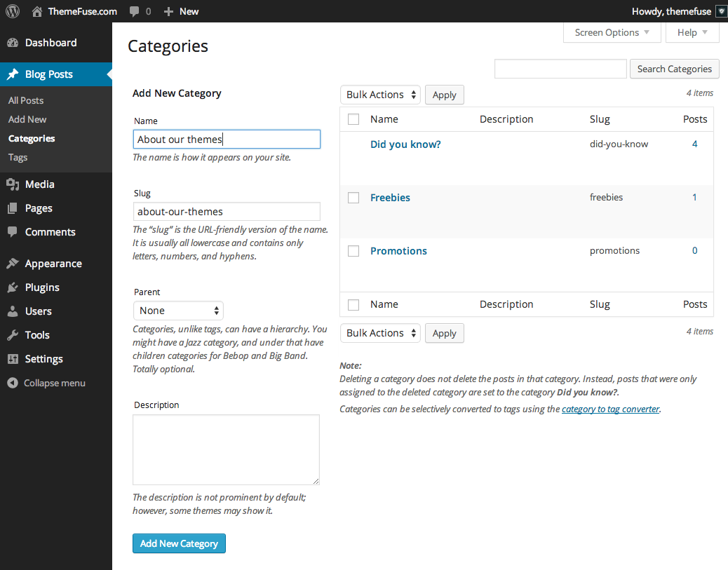Viewport: 728px width, 570px height.
Task: Click the Add New Category button
Action: 180,543
